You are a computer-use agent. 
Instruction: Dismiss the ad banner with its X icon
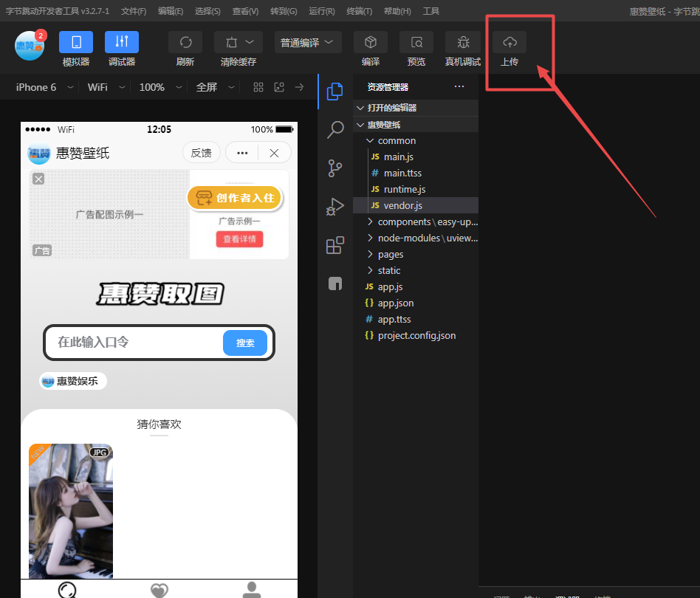coord(38,179)
